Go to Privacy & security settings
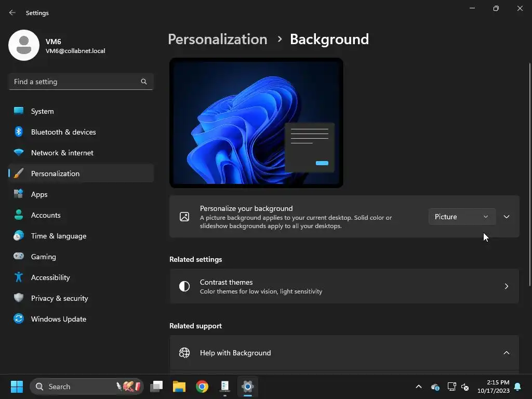Screen dimensions: 532x399 coord(81,298)
